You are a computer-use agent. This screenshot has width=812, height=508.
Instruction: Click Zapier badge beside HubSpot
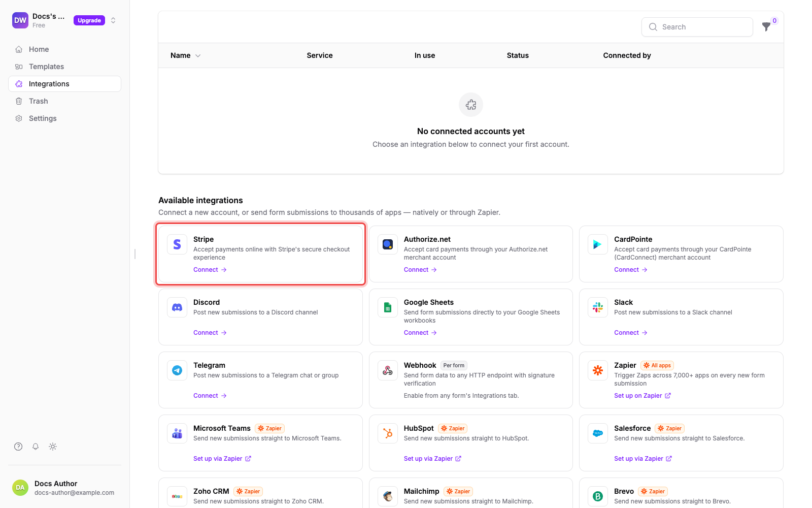pos(453,428)
